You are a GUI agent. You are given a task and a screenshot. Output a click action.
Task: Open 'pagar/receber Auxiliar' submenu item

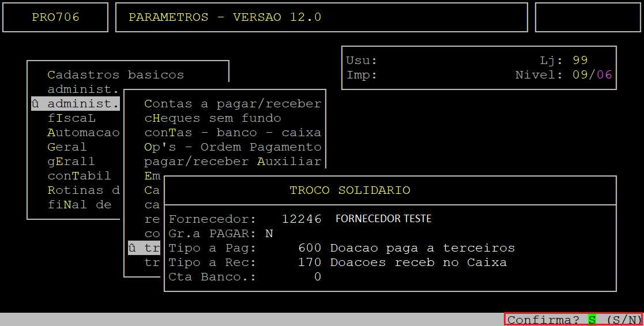point(232,162)
